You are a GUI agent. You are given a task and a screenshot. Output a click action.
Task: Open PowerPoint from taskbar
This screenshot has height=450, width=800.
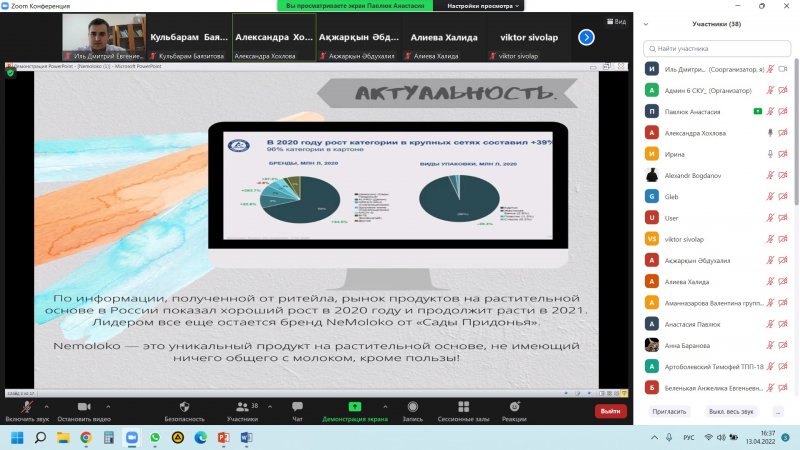click(x=223, y=438)
